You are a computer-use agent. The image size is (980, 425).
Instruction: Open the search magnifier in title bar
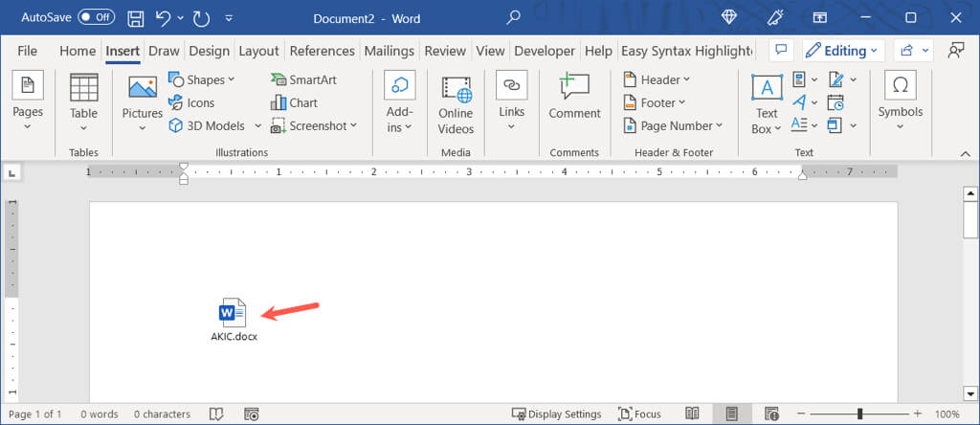coord(513,18)
